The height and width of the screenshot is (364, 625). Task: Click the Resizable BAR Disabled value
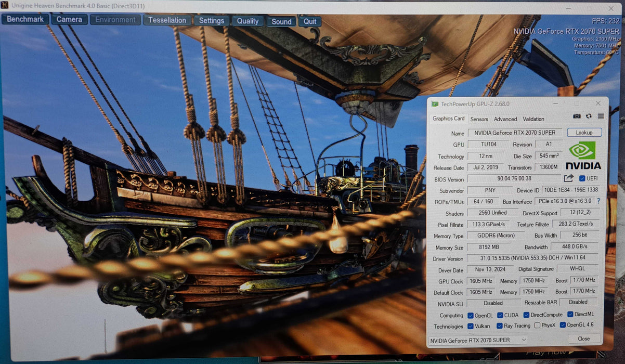click(578, 302)
